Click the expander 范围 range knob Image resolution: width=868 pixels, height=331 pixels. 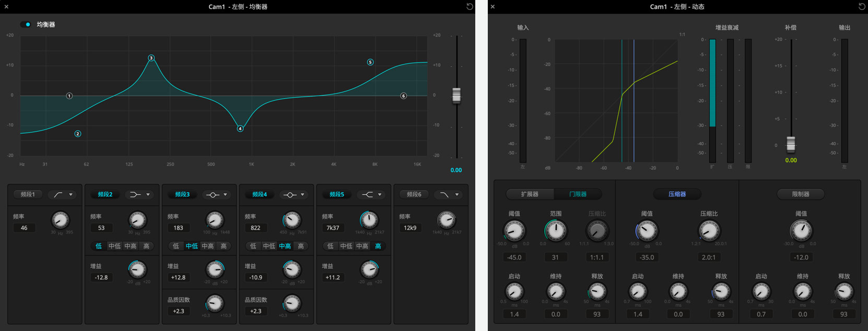(x=556, y=230)
